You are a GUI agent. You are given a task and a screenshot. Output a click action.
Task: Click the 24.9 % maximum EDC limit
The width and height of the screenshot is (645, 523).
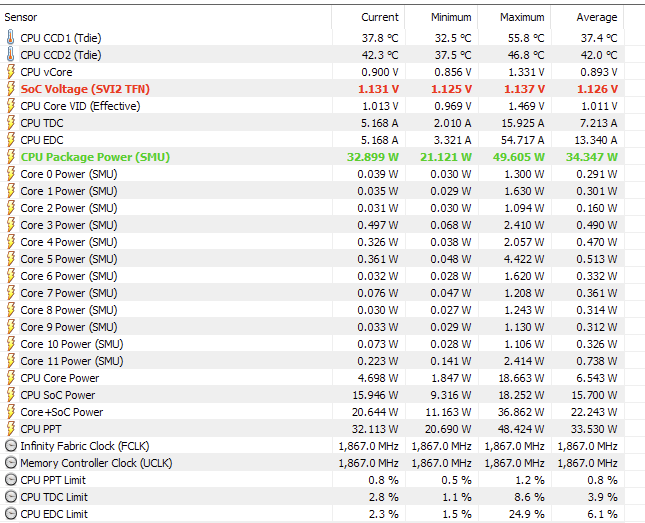[x=526, y=514]
